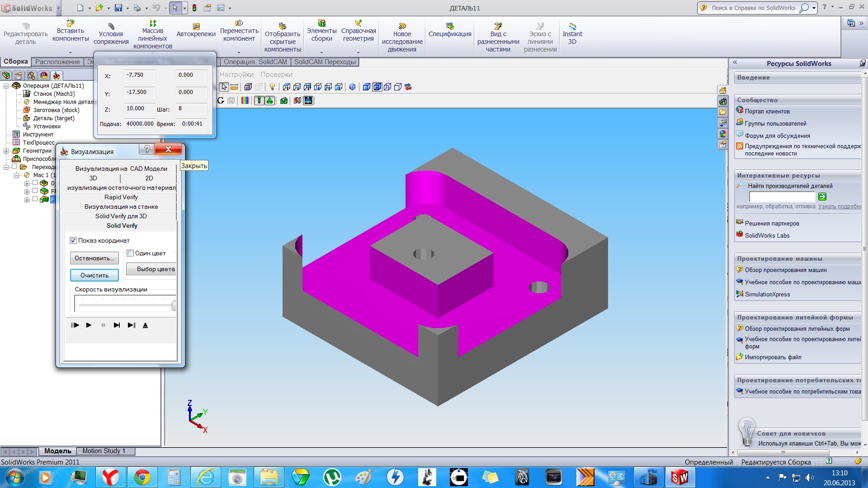Screen dimensions: 868x488
Task: Click the rainbow color spectrum icon
Action: coord(245,100)
